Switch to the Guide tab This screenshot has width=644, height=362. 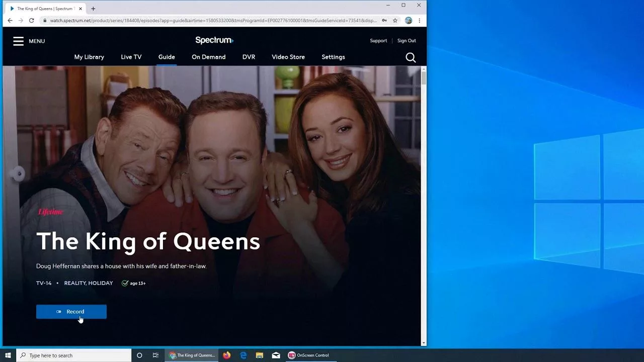point(167,57)
